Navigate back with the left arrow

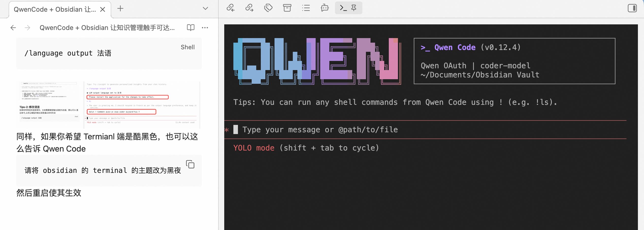[x=13, y=28]
